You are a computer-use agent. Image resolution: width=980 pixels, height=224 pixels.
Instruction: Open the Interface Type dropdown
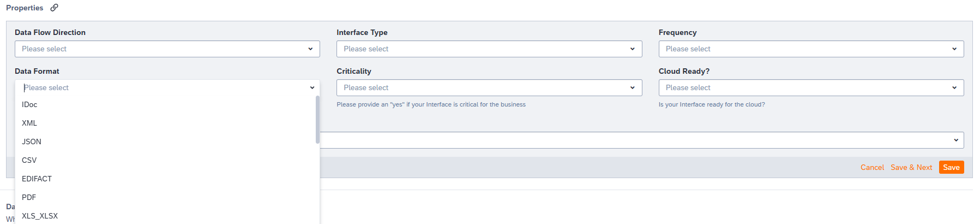coord(489,49)
